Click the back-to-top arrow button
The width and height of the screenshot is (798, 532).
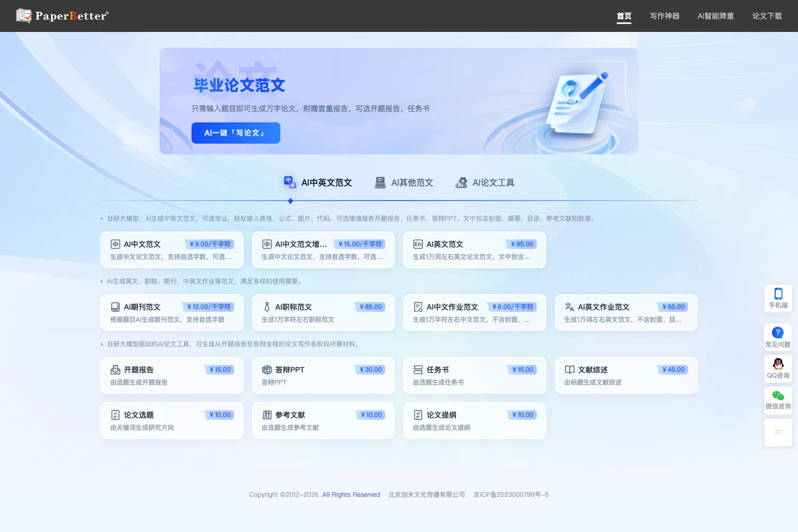(x=778, y=433)
